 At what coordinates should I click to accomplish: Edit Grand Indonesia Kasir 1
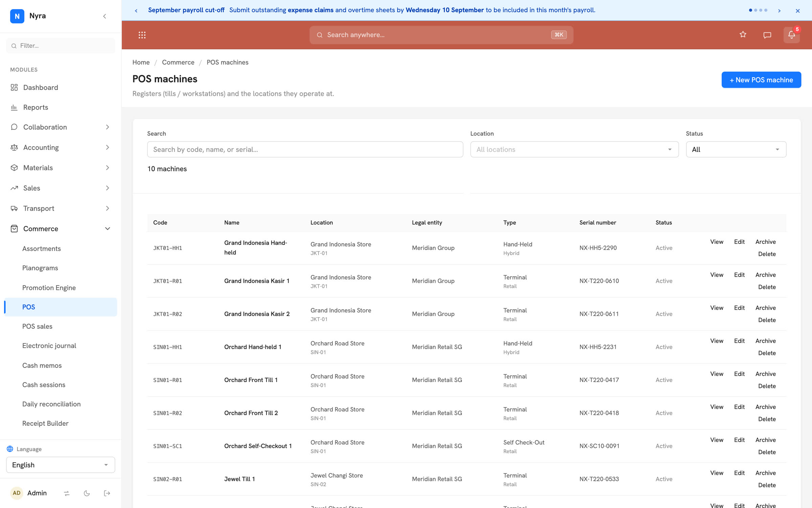(x=739, y=275)
